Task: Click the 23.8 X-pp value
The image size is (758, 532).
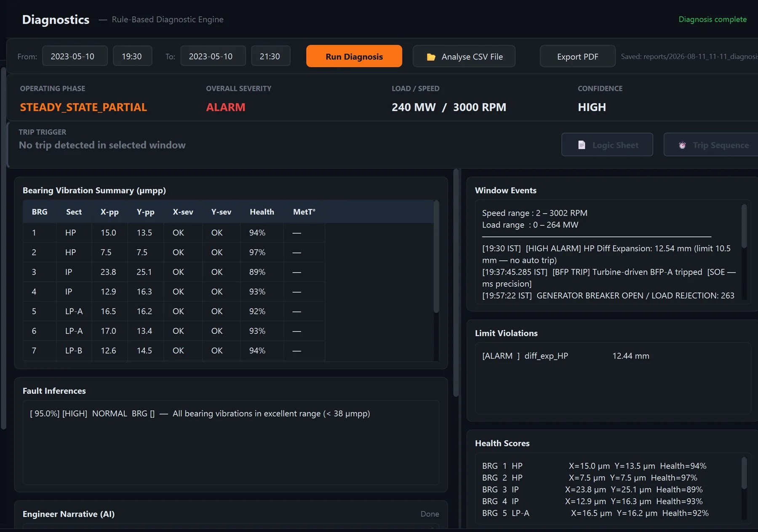Action: click(108, 272)
